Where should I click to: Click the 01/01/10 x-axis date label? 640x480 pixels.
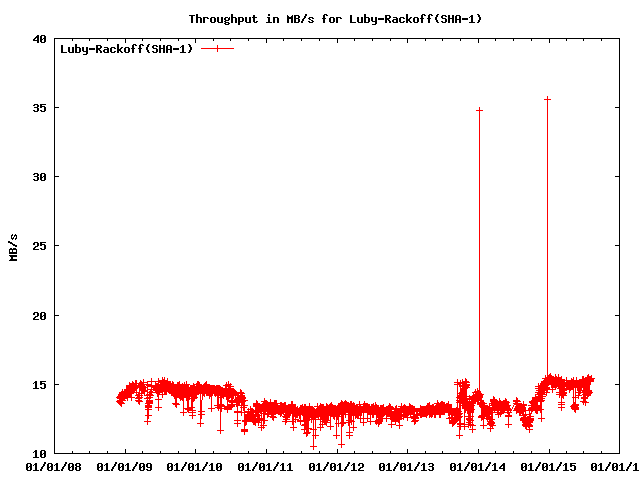tap(195, 466)
